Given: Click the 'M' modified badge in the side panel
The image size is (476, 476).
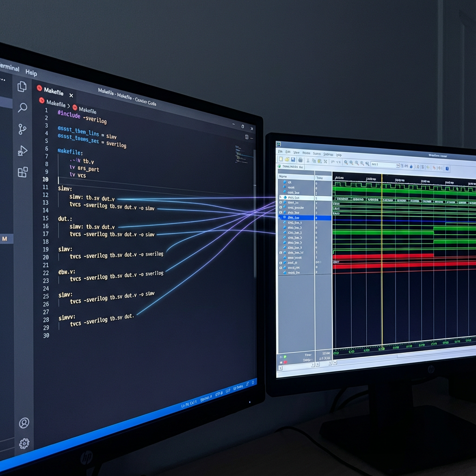Looking at the screenshot, I should (5, 239).
